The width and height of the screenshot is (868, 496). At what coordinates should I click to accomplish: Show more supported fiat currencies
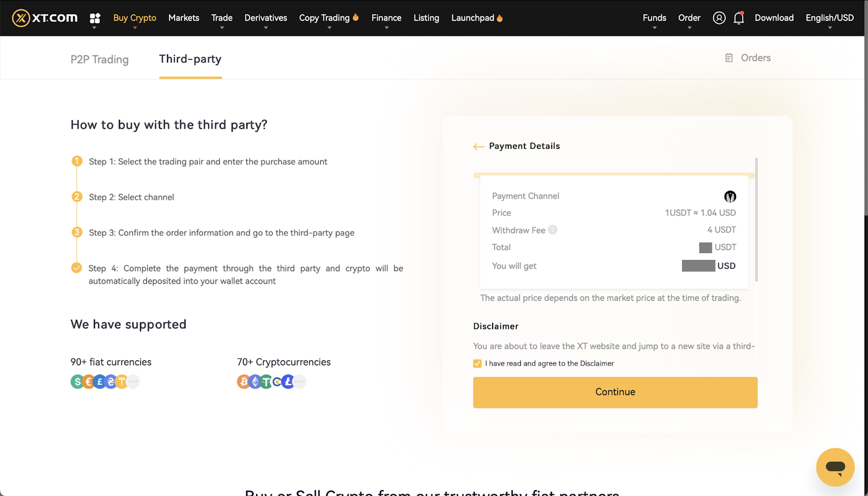click(x=133, y=382)
